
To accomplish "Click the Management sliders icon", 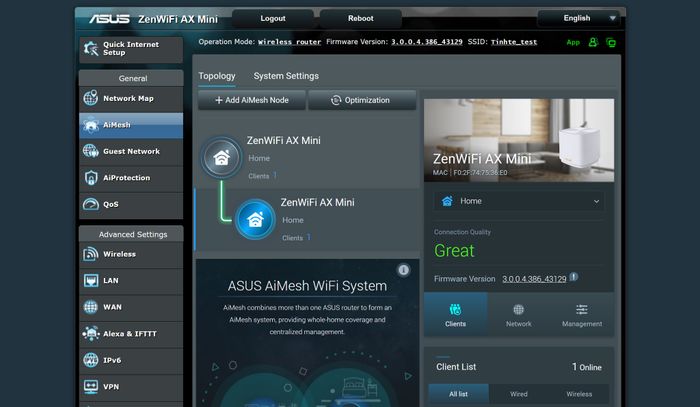I will pyautogui.click(x=582, y=309).
